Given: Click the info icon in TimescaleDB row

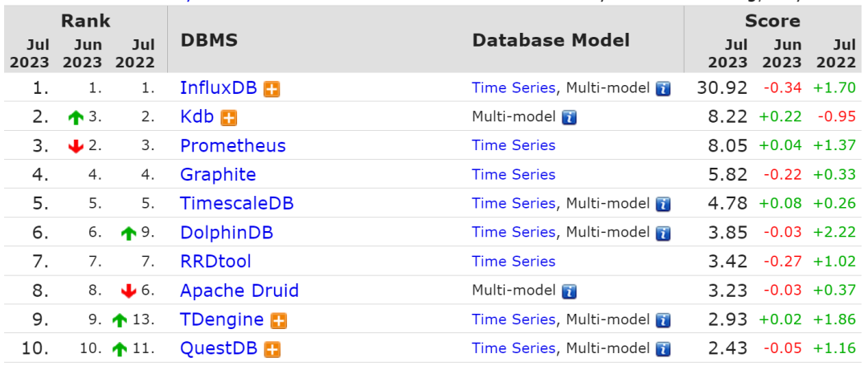Looking at the screenshot, I should pos(663,205).
